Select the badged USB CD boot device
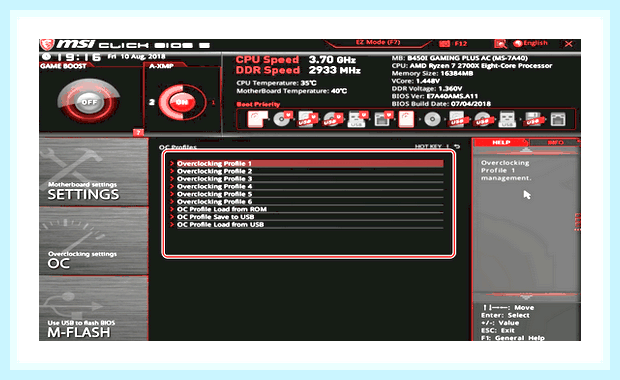 [332, 119]
